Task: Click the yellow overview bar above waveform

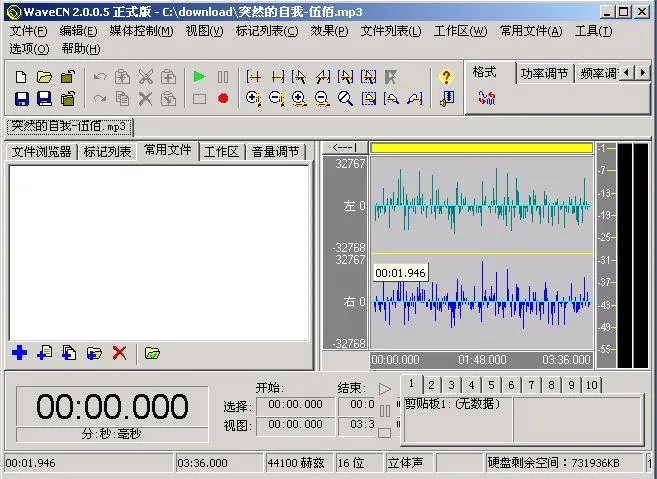Action: (481, 148)
